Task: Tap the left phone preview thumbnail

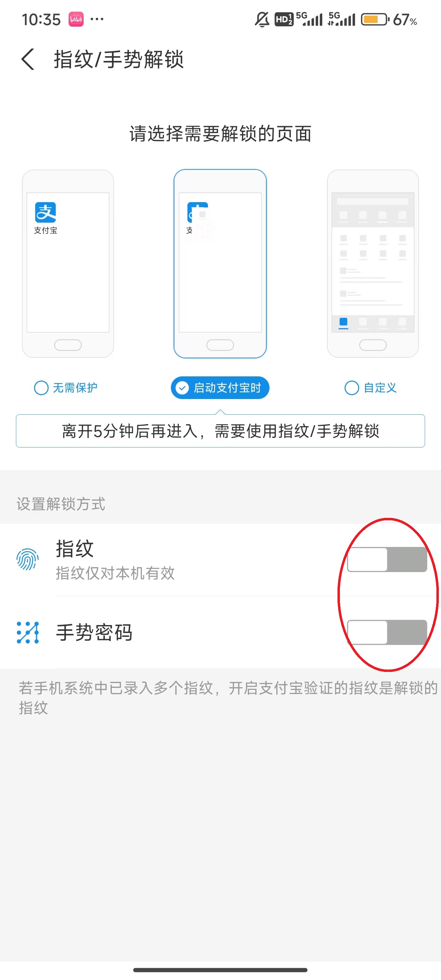Action: click(68, 264)
